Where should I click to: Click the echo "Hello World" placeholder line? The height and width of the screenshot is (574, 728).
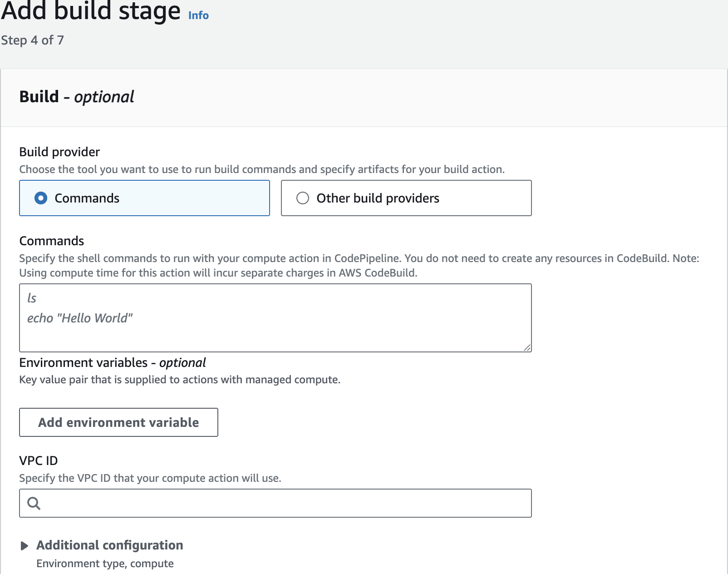(80, 318)
